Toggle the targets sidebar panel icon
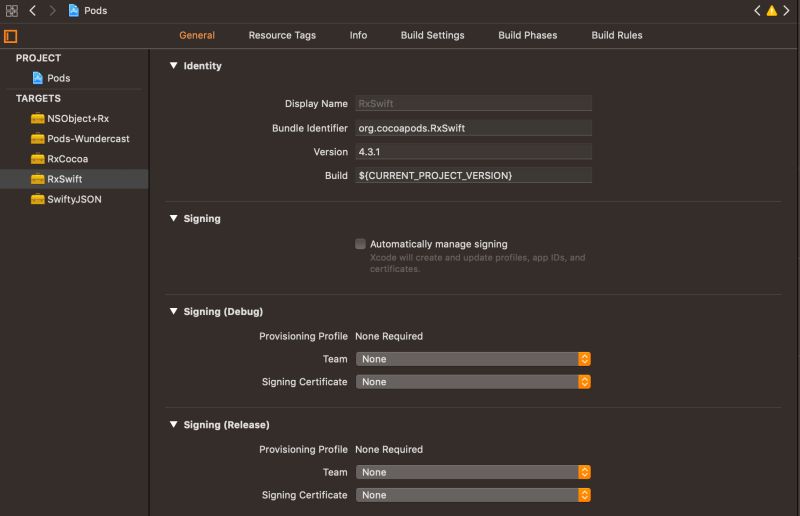This screenshot has height=516, width=800. pyautogui.click(x=11, y=36)
